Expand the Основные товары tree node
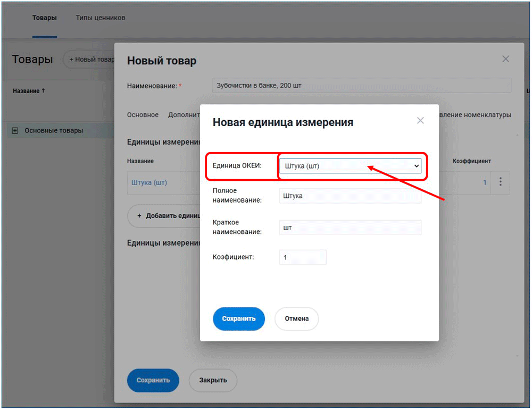Viewport: 532px width, 410px height. coord(15,131)
